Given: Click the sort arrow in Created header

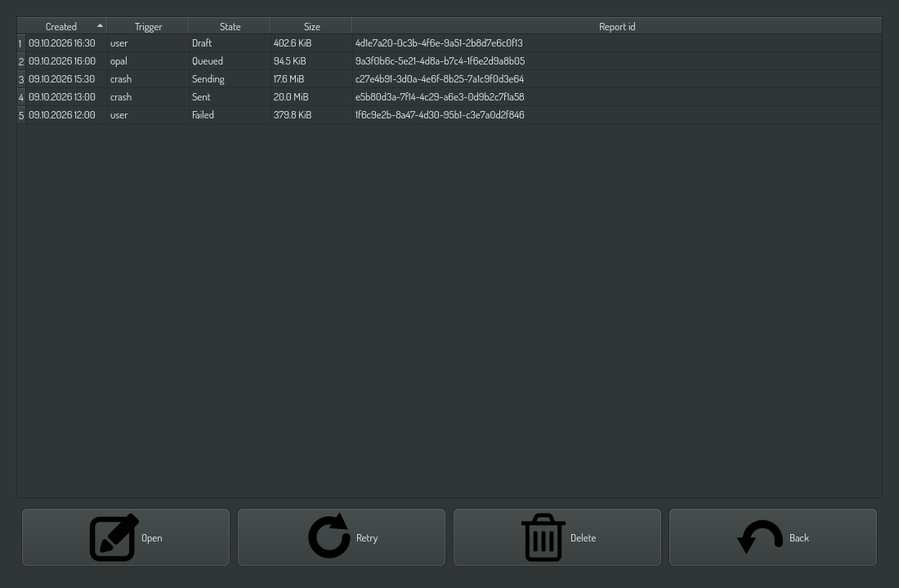Looking at the screenshot, I should click(100, 26).
